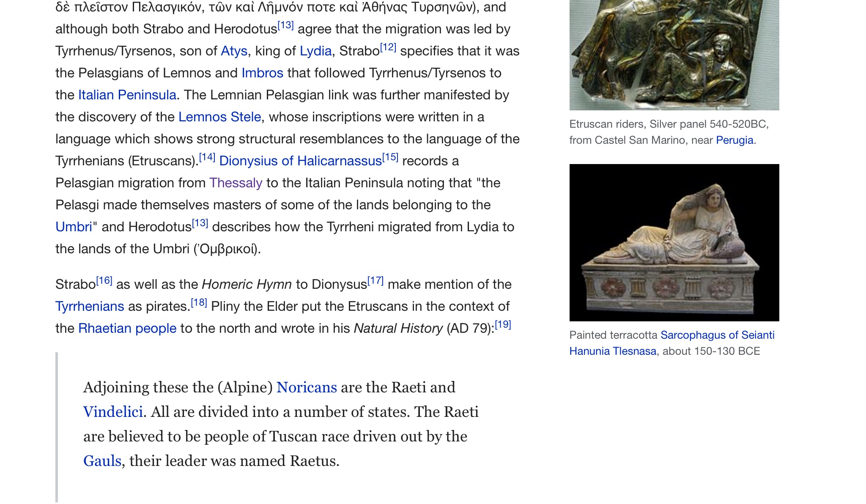This screenshot has width=866, height=504.
Task: Open Sarcophagus of Seianti Hanunia Tlesnasa link
Action: pos(672,343)
